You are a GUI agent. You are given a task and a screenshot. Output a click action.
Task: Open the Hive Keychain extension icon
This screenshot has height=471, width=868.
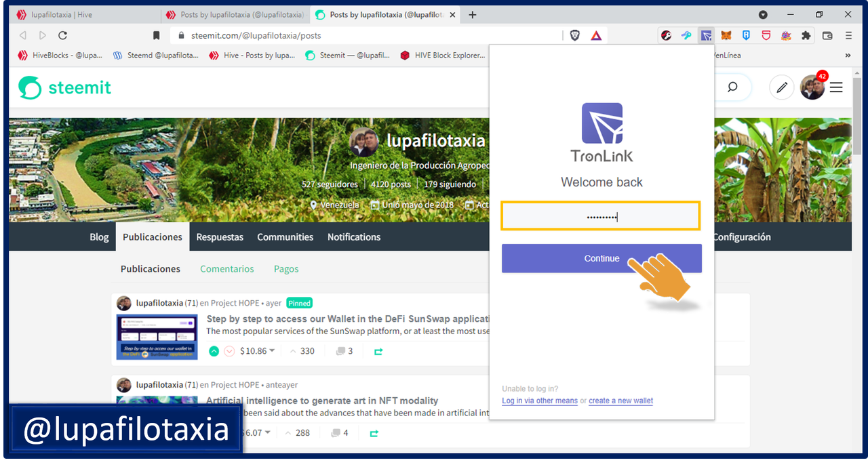[667, 35]
